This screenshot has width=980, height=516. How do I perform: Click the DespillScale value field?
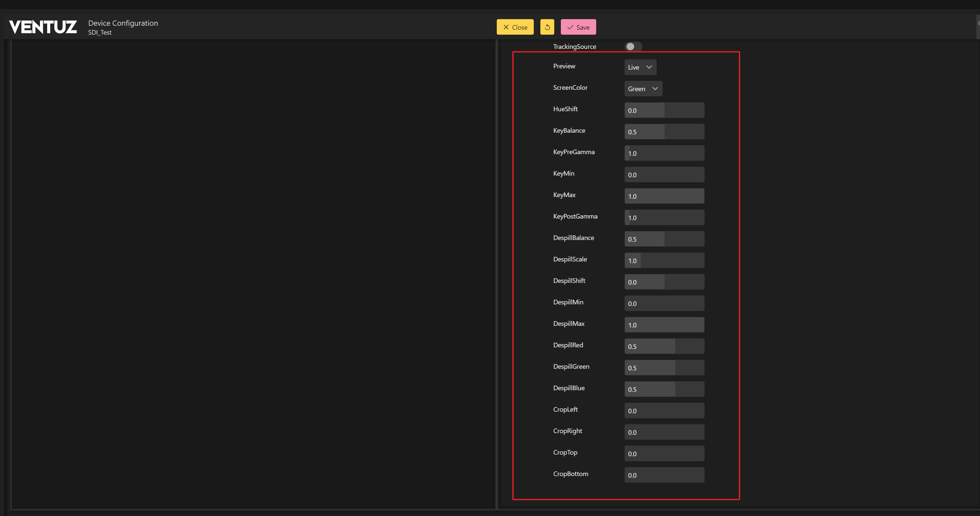pyautogui.click(x=664, y=260)
